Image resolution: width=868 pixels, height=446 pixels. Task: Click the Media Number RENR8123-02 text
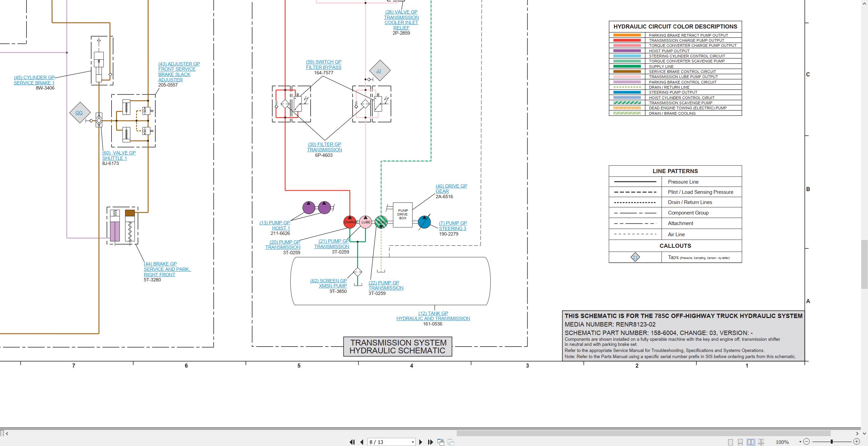[610, 324]
